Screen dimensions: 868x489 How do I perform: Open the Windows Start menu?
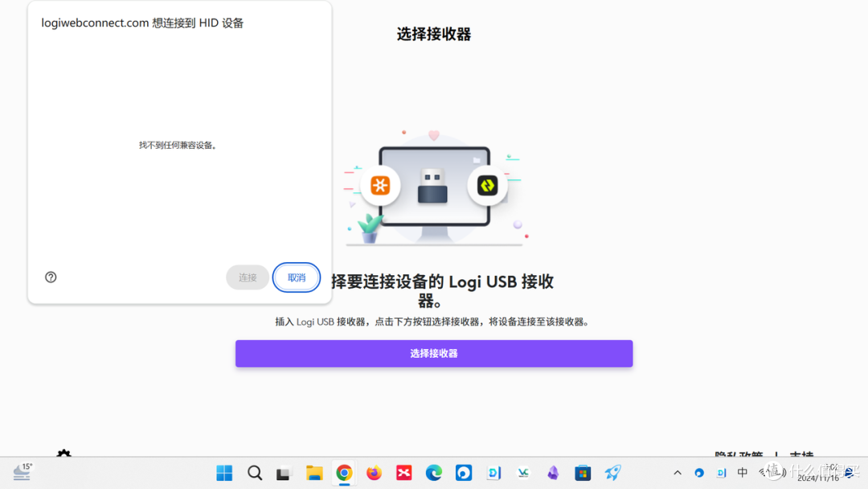pyautogui.click(x=224, y=473)
